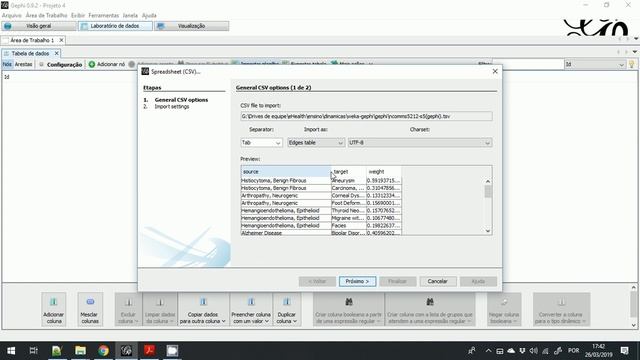Click the Id column header in data table
The height and width of the screenshot is (360, 640).
click(7, 77)
